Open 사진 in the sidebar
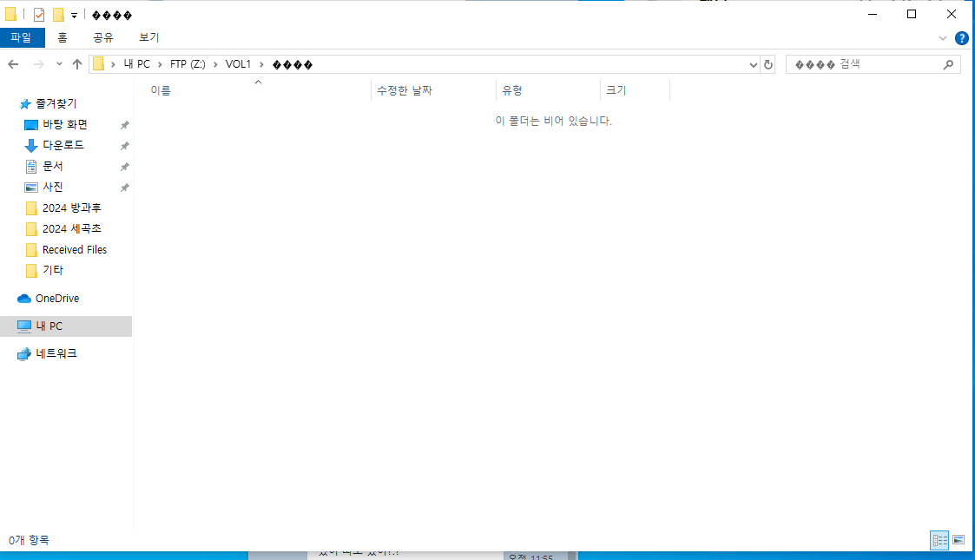The height and width of the screenshot is (560, 975). [52, 187]
